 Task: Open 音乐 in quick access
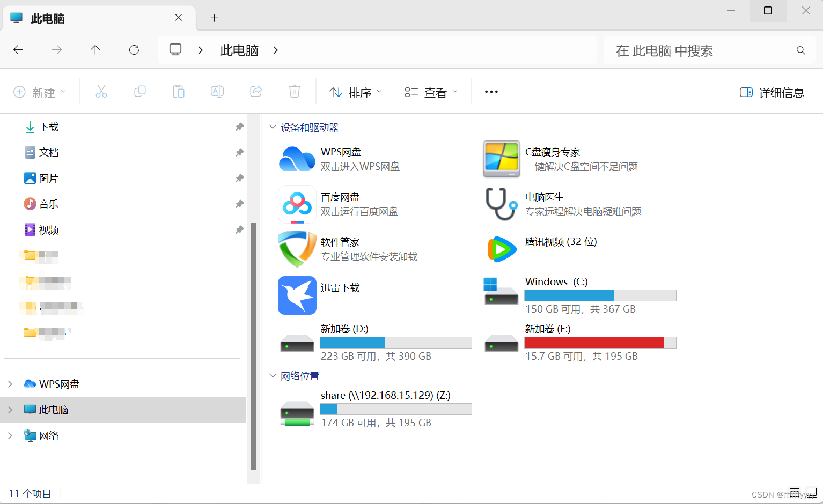pos(42,204)
